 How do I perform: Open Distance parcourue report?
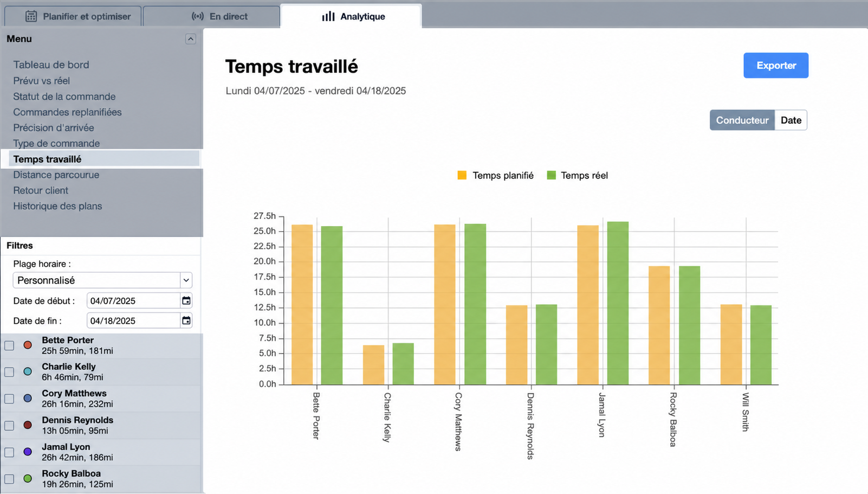click(x=56, y=175)
